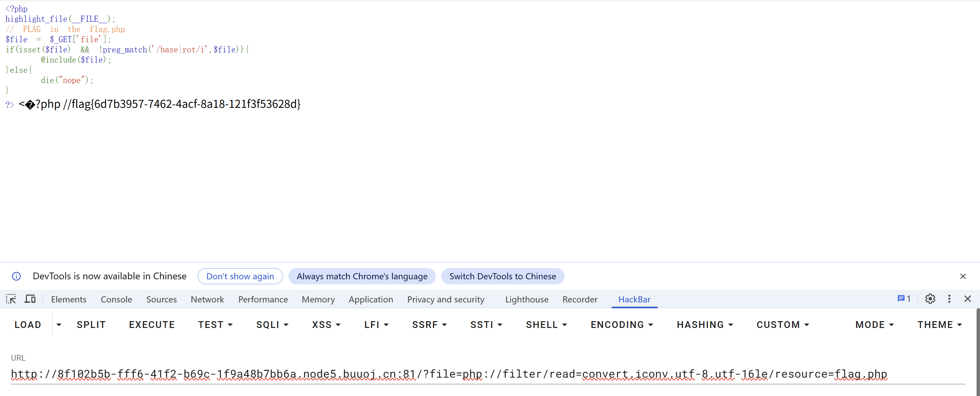This screenshot has height=396, width=980.
Task: Dismiss the language notification bar
Action: point(963,276)
